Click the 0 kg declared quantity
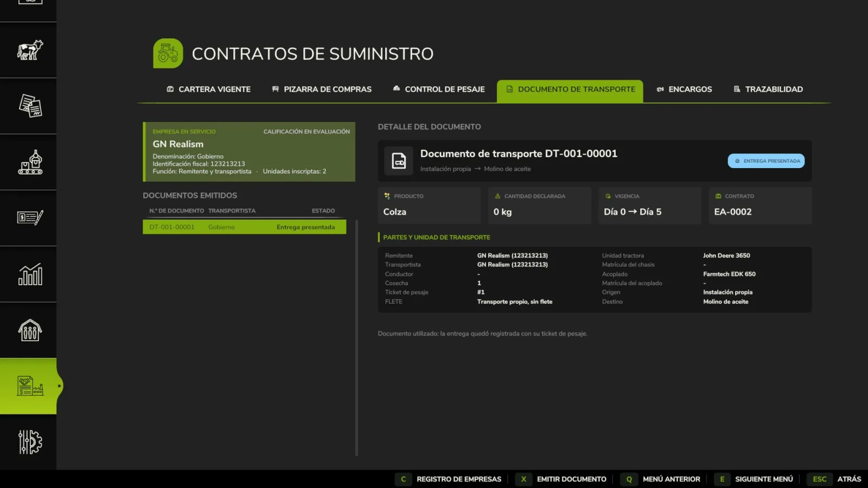This screenshot has height=488, width=868. (502, 212)
